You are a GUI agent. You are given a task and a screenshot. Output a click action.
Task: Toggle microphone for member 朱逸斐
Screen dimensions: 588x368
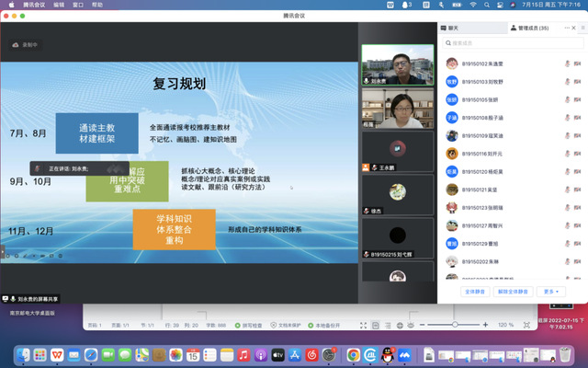(x=567, y=64)
